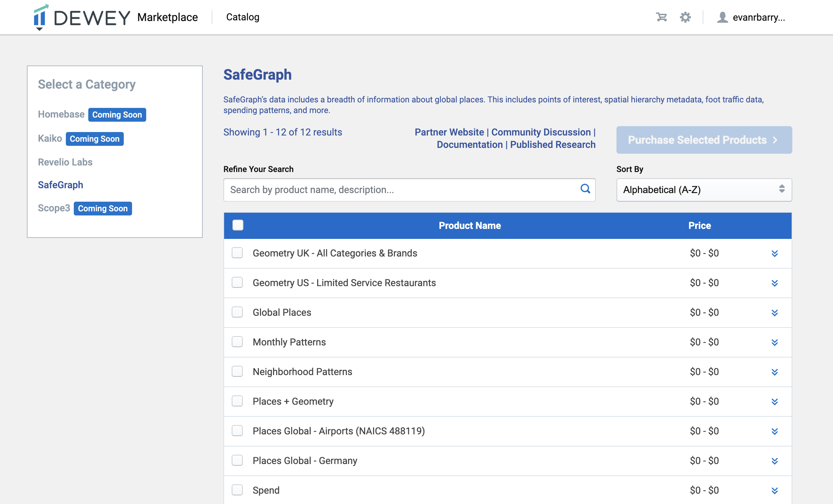833x504 pixels.
Task: Click the Places + Geometry product name
Action: click(293, 401)
